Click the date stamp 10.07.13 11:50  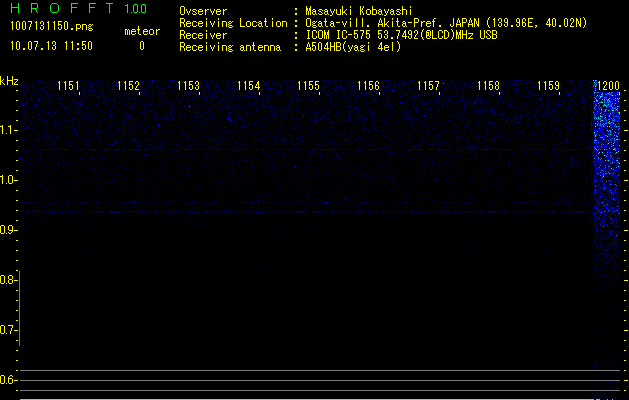[51, 46]
